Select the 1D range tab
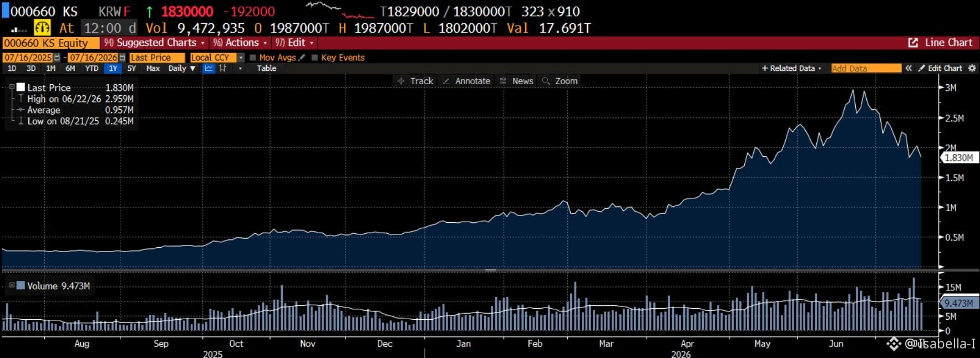The width and height of the screenshot is (980, 358). [x=12, y=69]
